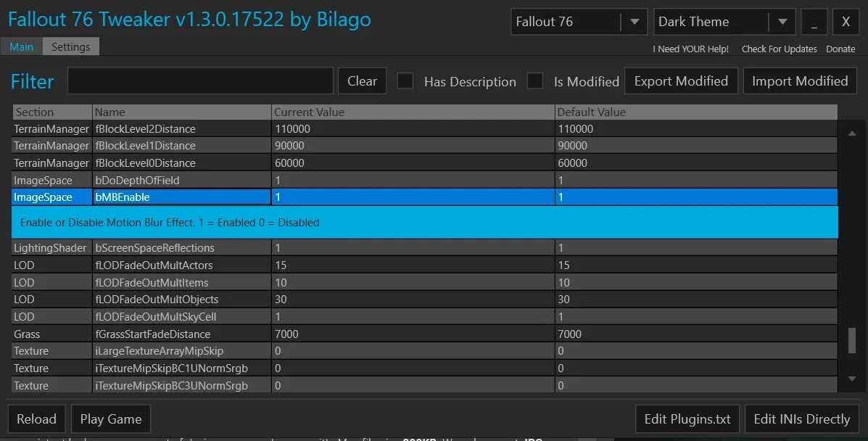Click the Motion Blur description text
This screenshot has width=868, height=441.
[x=170, y=223]
